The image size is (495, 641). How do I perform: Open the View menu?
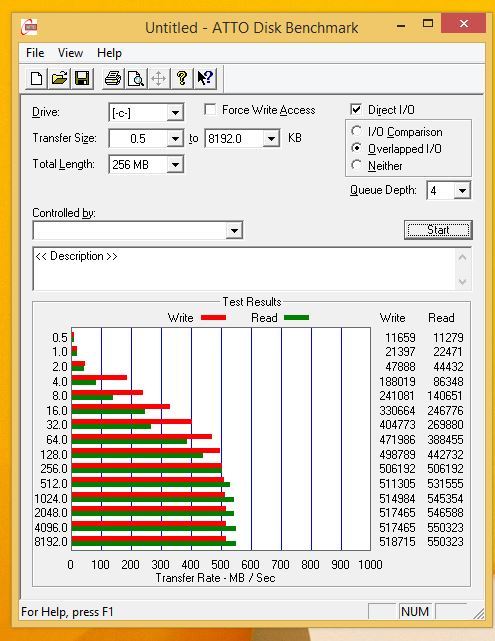70,53
